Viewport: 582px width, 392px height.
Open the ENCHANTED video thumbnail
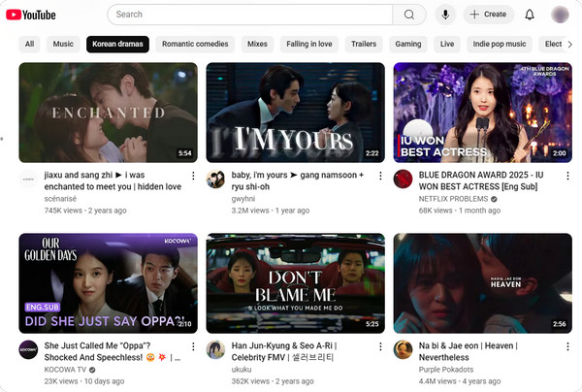tap(108, 113)
